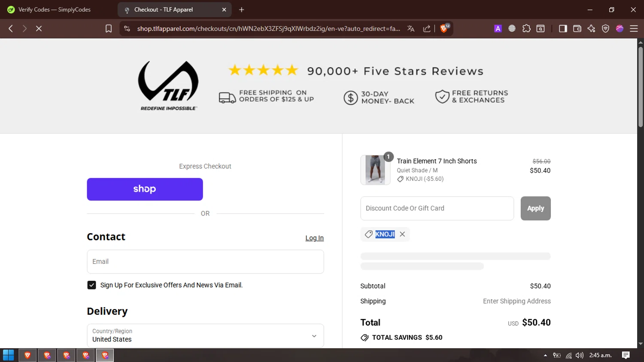Click the globe extension icon
The image size is (644, 362).
click(x=512, y=28)
